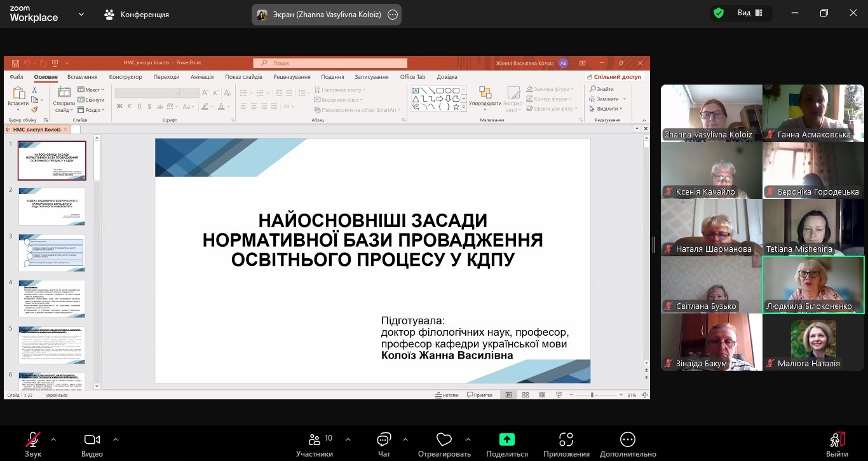The image size is (868, 461).
Task: Switch to slide sorter view icon
Action: coord(525,395)
